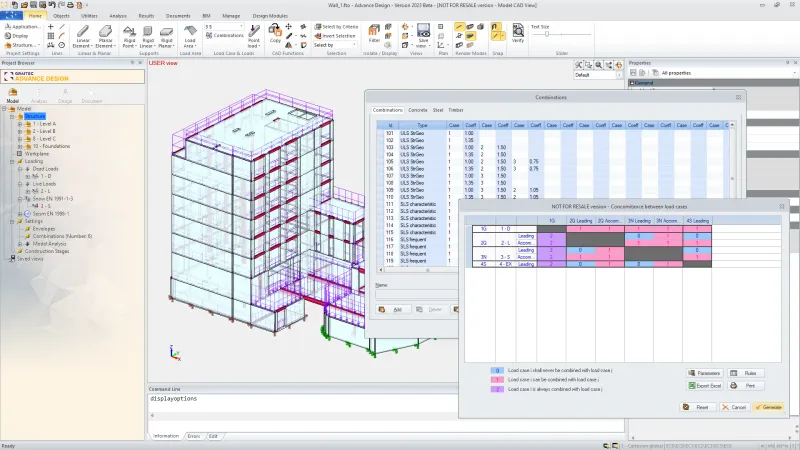Open the Planar Element tool
This screenshot has width=800, height=450.
(106, 36)
